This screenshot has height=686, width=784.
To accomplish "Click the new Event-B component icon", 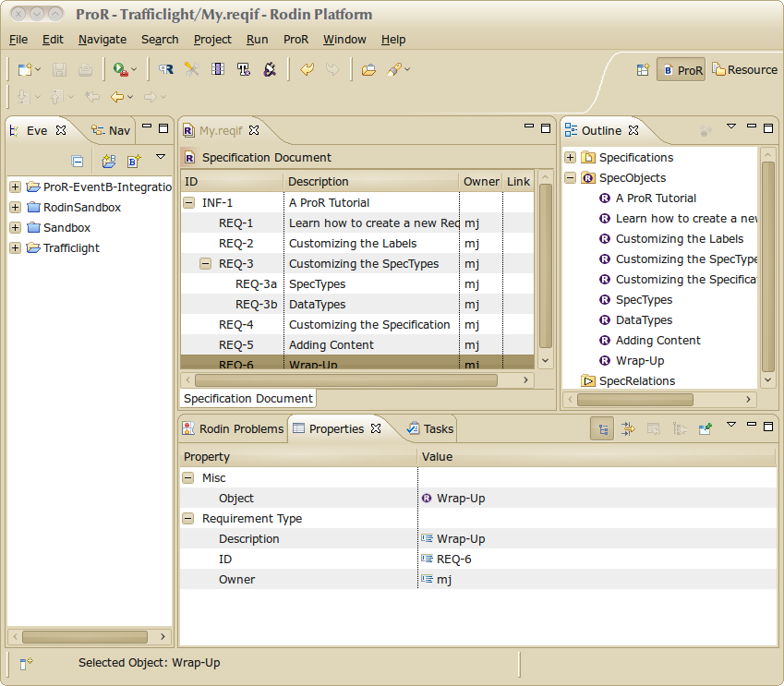I will pos(134,161).
